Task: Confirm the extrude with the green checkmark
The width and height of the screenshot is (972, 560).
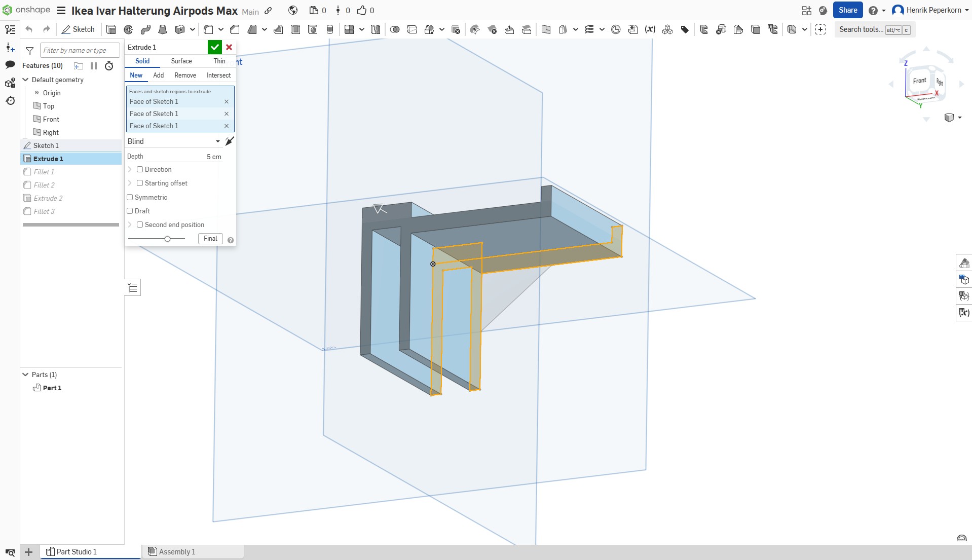Action: 214,47
